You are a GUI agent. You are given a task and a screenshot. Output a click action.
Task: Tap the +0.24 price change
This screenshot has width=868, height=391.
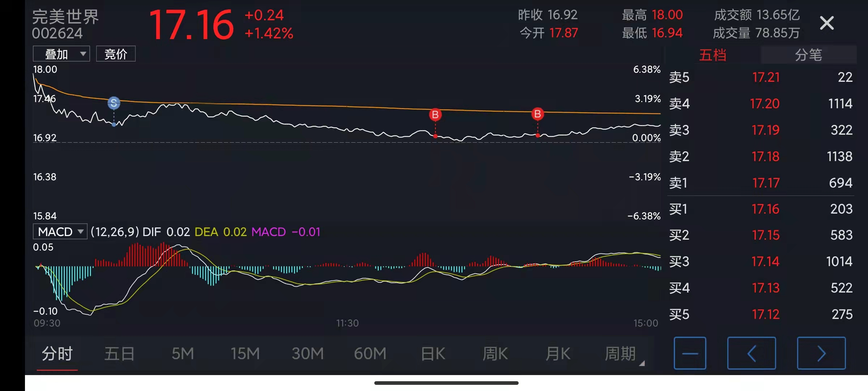click(x=264, y=15)
